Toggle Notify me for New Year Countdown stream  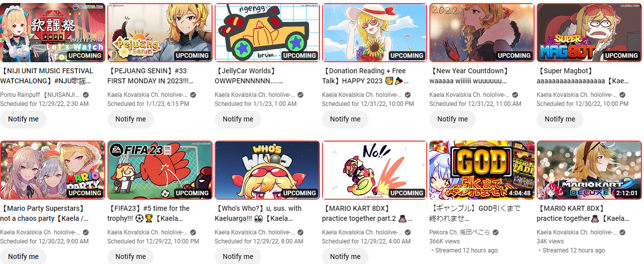[452, 119]
